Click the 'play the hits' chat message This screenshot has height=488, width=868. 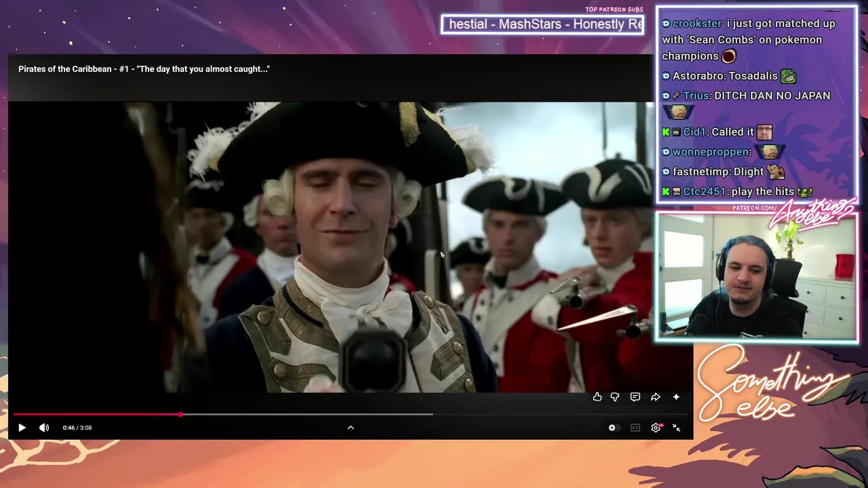(763, 192)
